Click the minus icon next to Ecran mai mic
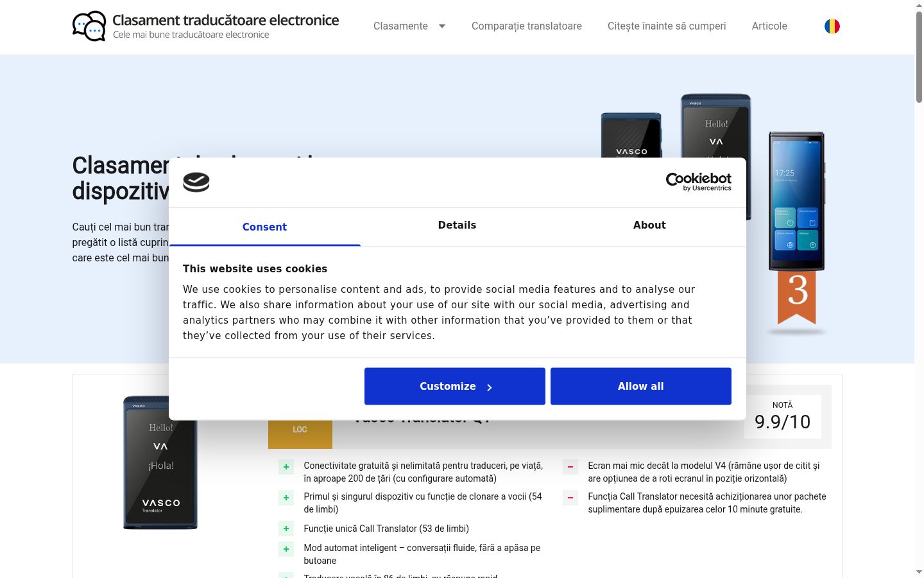 tap(570, 467)
